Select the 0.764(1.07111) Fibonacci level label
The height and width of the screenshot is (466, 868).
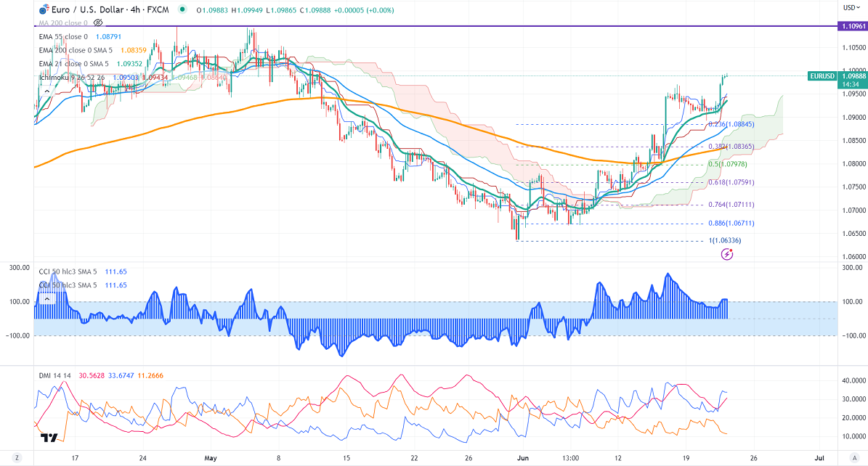pos(731,204)
